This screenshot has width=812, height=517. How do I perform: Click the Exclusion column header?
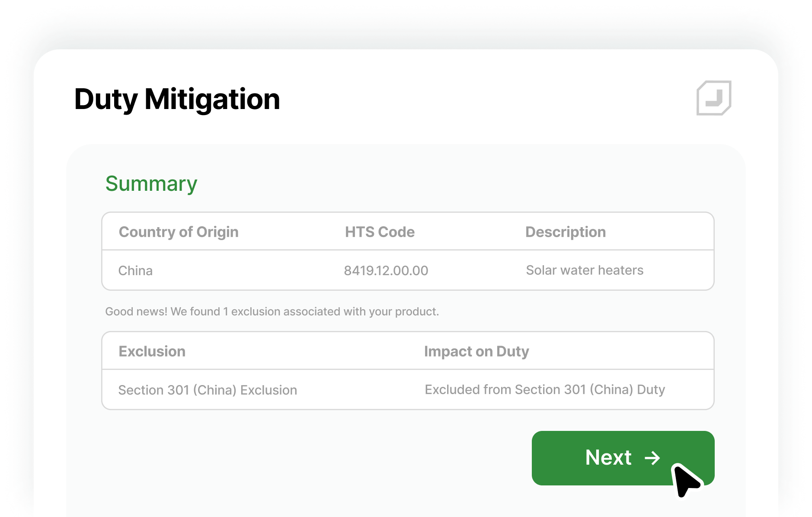coord(152,351)
